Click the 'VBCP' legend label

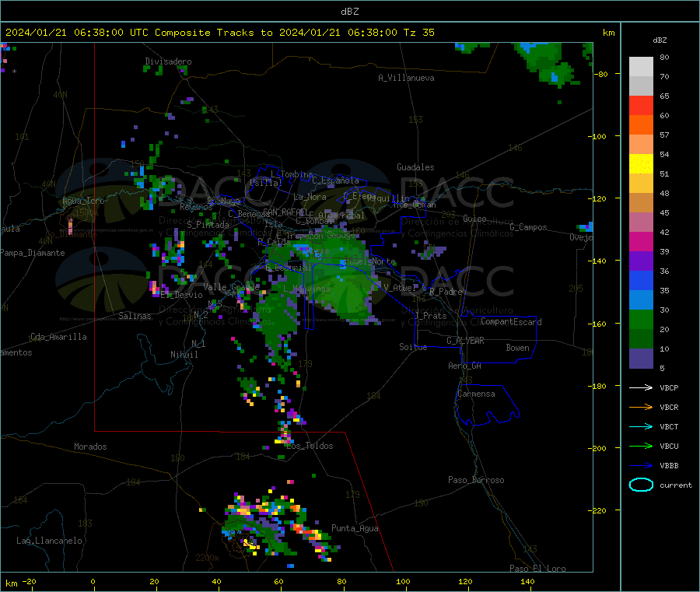click(669, 387)
